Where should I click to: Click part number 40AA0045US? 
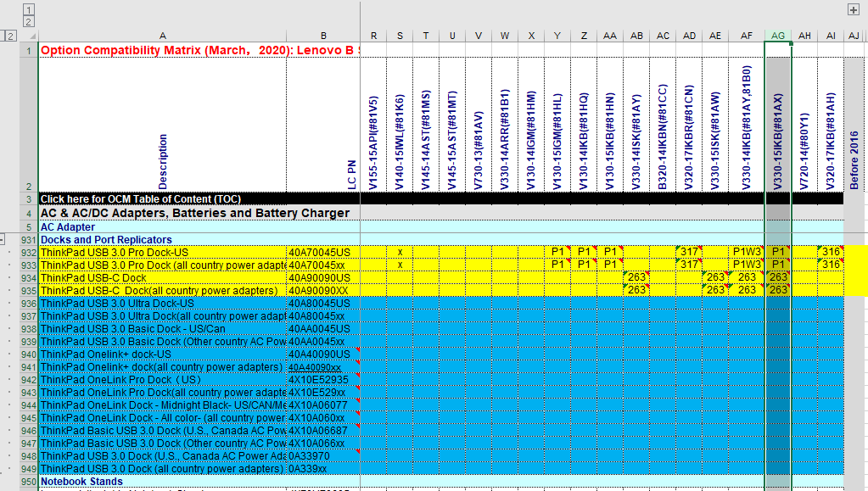(x=323, y=329)
